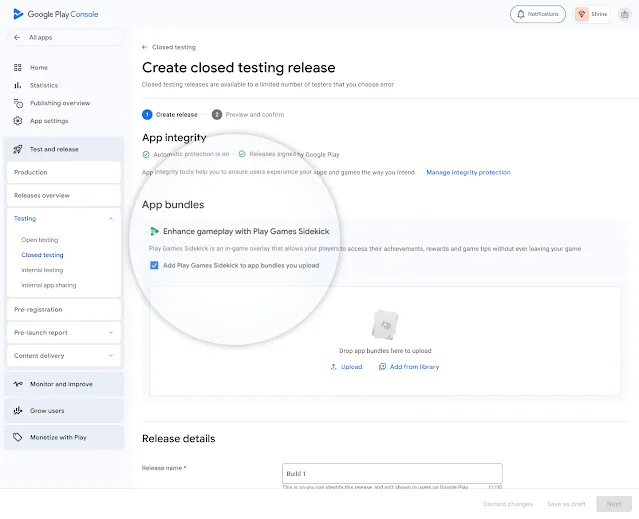Expand the Content delivery section
639x519 pixels.
pyautogui.click(x=110, y=356)
